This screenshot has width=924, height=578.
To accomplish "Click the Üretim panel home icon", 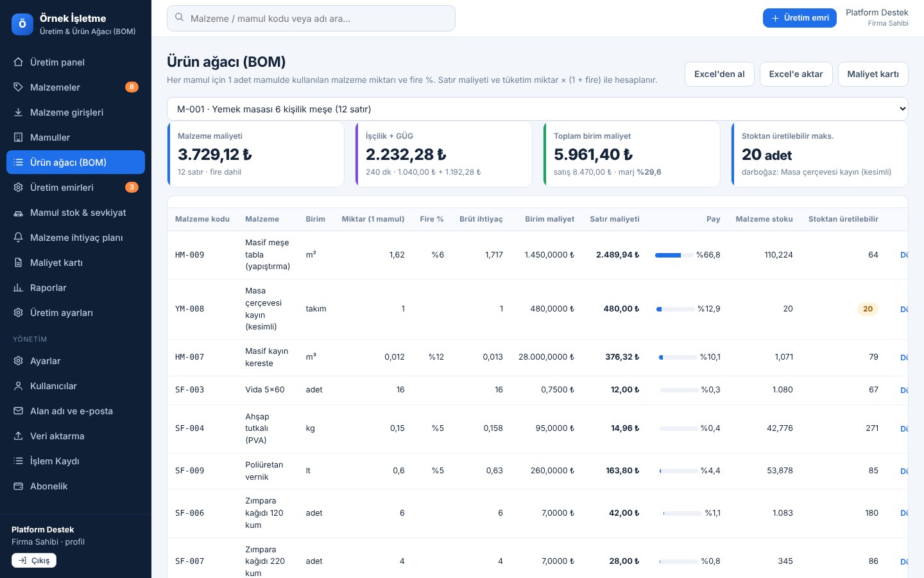I will [19, 62].
